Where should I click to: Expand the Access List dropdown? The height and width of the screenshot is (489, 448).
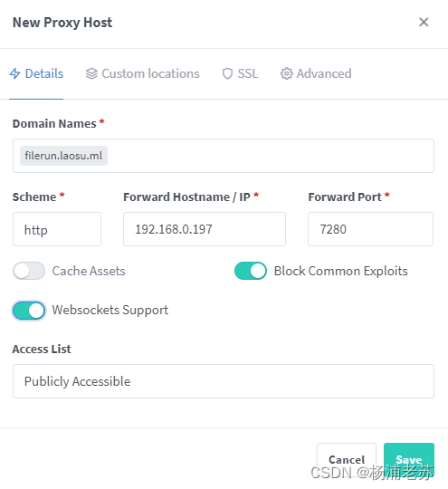[224, 381]
